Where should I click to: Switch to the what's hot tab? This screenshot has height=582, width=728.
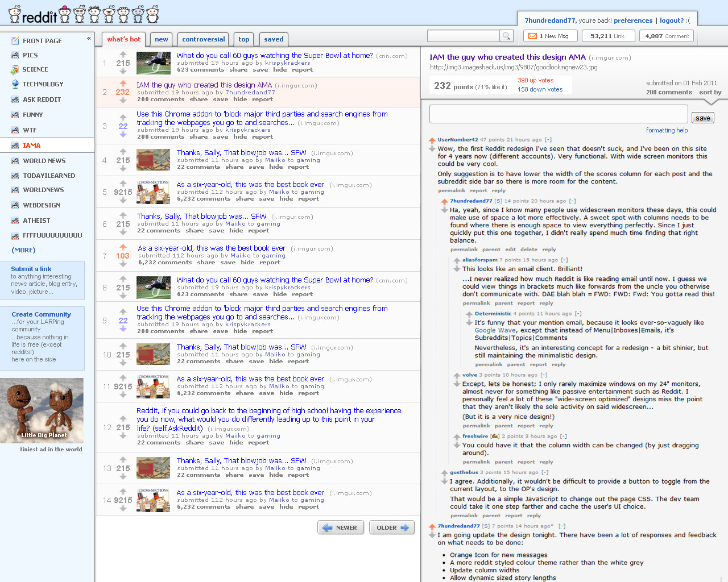point(123,39)
